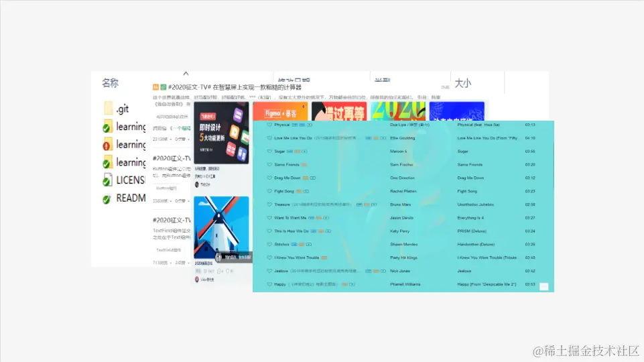Sort files by the 大小 column header

pyautogui.click(x=463, y=83)
